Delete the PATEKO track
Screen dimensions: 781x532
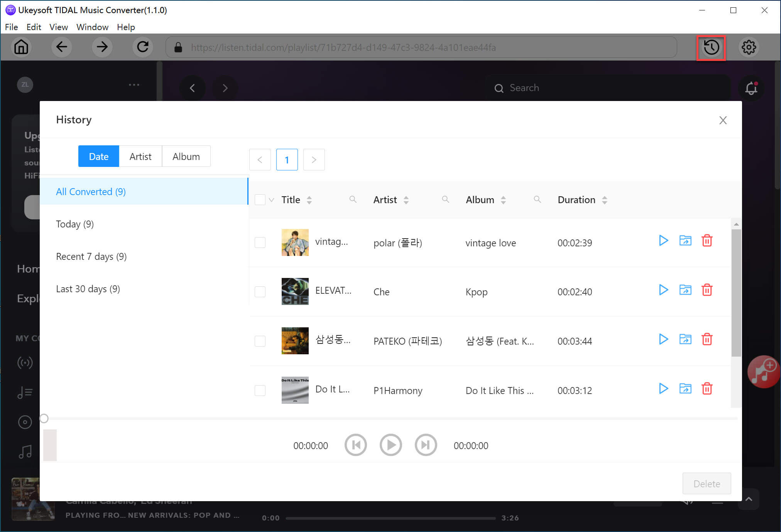(707, 339)
